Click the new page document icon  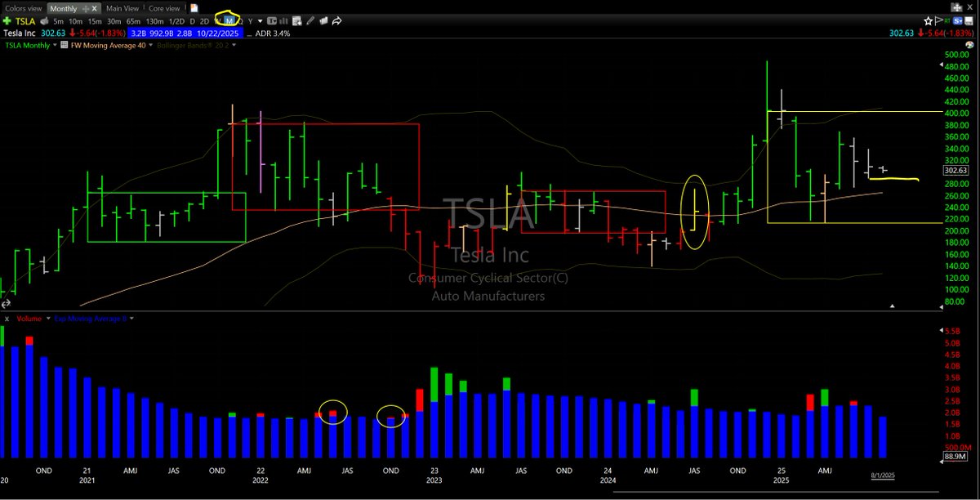194,7
